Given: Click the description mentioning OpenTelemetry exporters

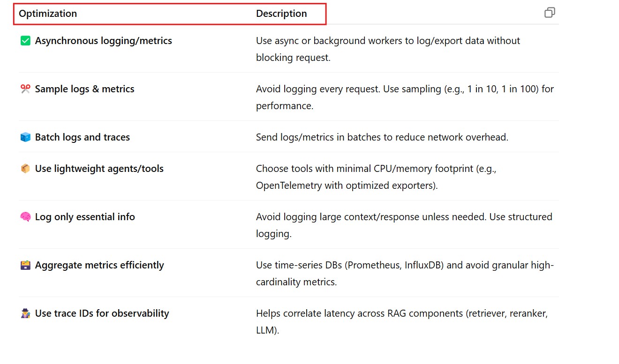Looking at the screenshot, I should point(376,177).
